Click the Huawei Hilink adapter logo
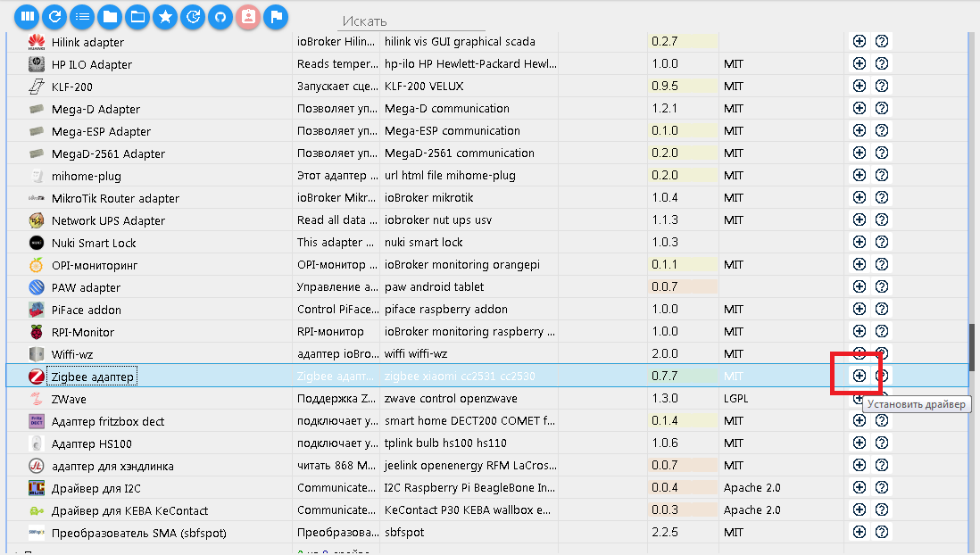 [x=37, y=42]
